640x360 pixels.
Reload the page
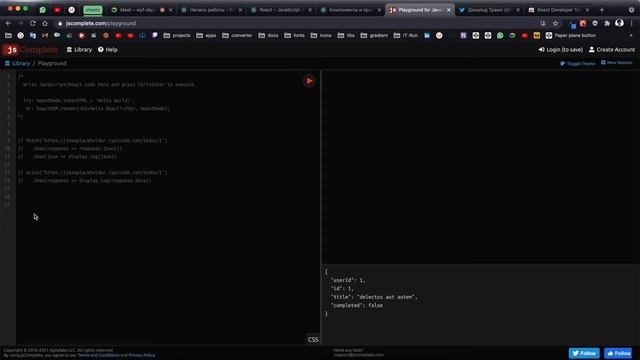click(33, 24)
